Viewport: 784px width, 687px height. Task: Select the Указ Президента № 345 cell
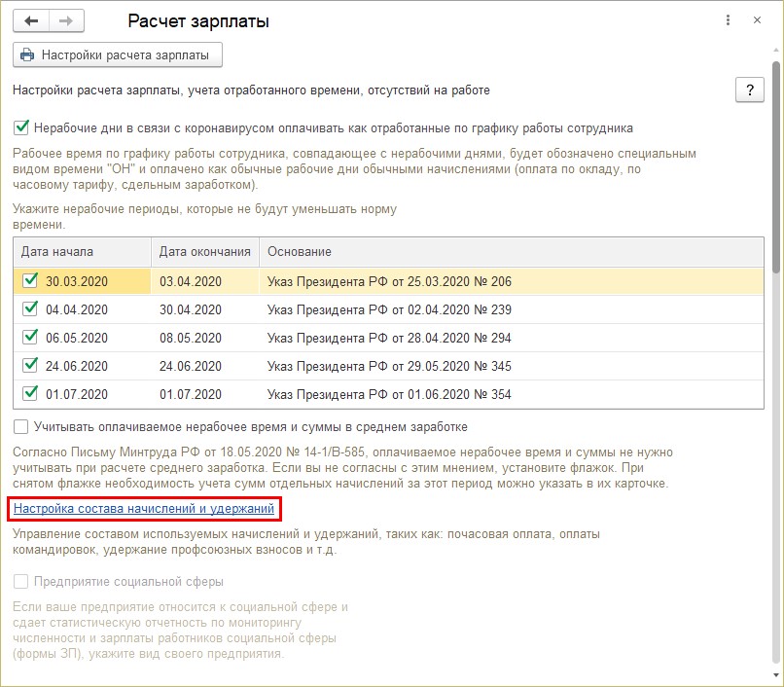coord(512,366)
